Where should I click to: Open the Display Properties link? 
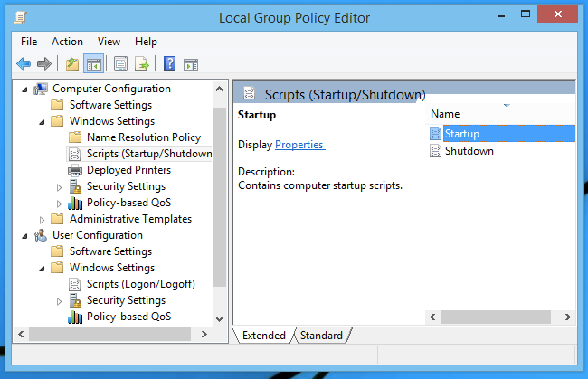point(299,145)
